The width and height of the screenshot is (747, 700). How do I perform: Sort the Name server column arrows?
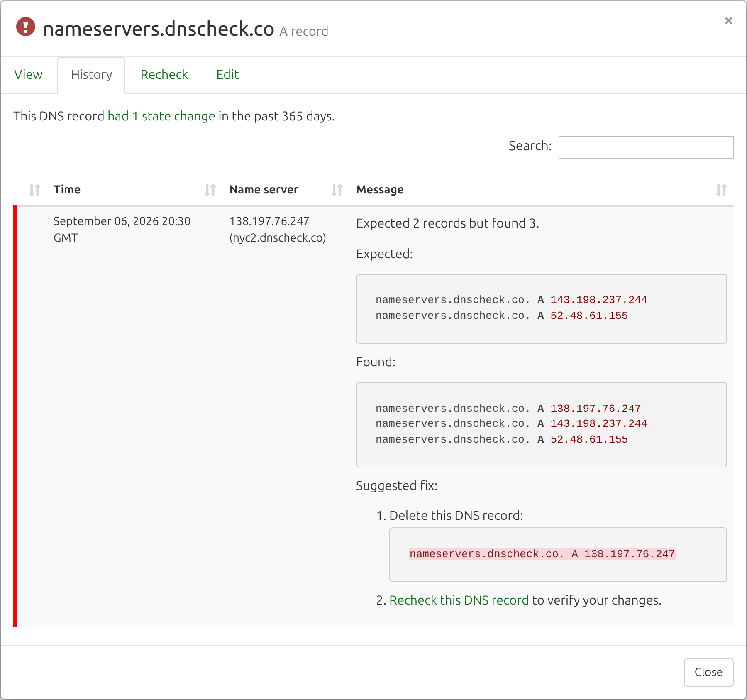point(337,190)
